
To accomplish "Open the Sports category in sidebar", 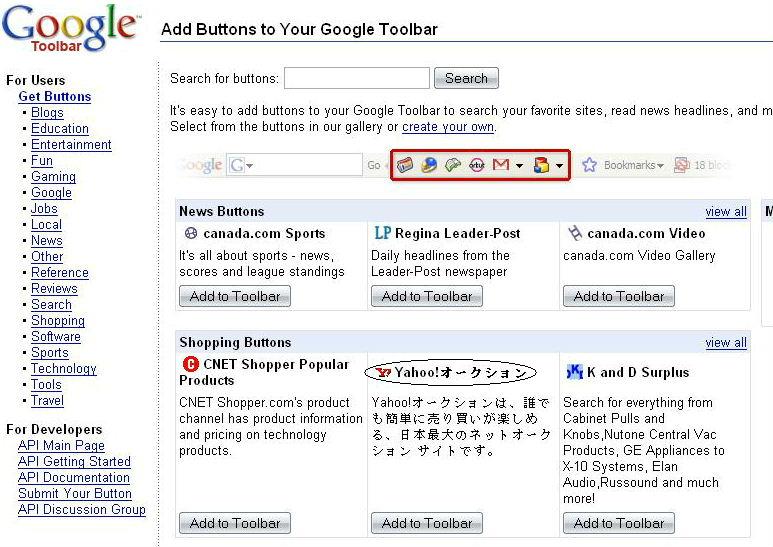I will [50, 353].
